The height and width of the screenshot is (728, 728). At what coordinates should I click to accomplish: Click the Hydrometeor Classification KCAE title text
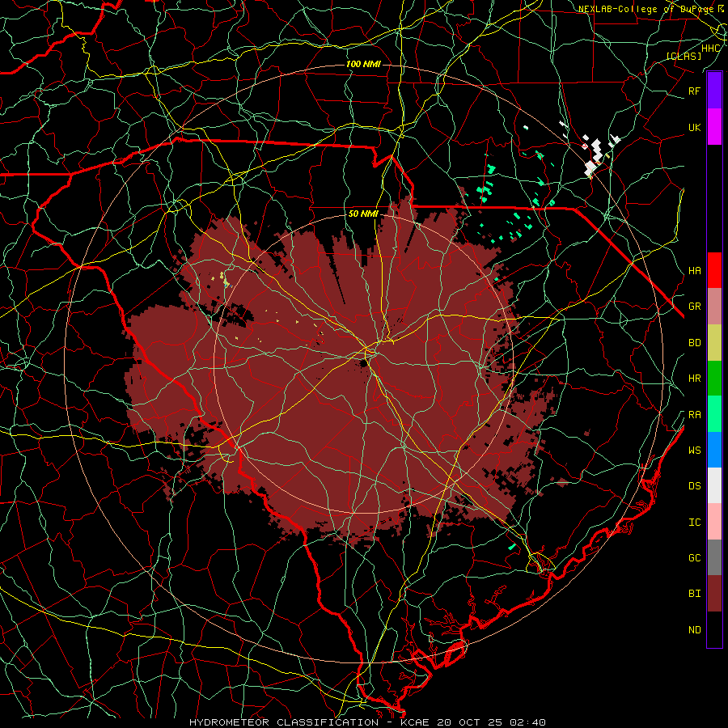click(x=367, y=722)
